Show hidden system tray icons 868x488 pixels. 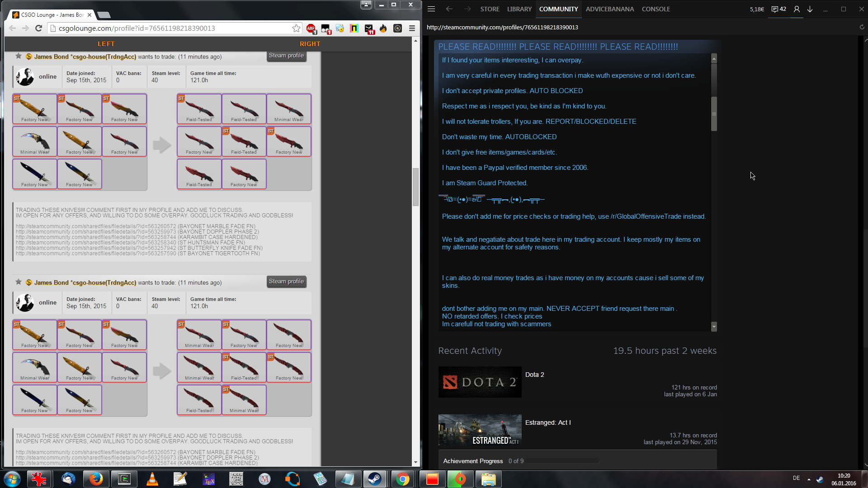click(x=809, y=479)
